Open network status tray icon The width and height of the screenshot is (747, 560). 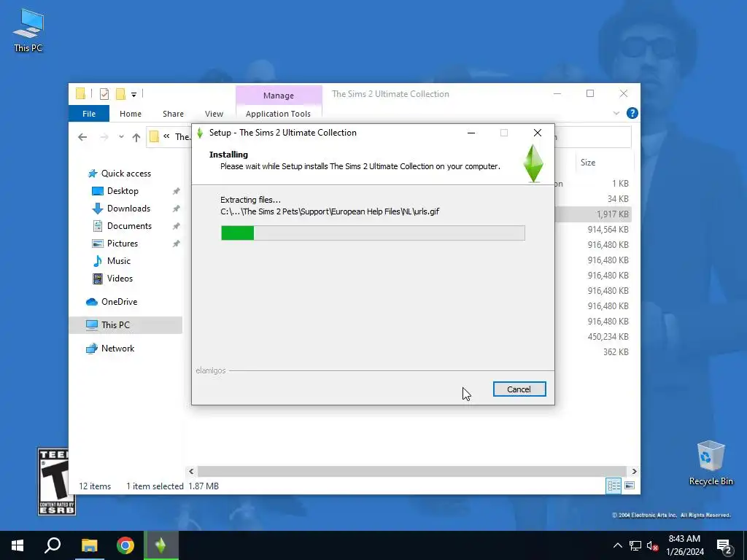click(635, 545)
